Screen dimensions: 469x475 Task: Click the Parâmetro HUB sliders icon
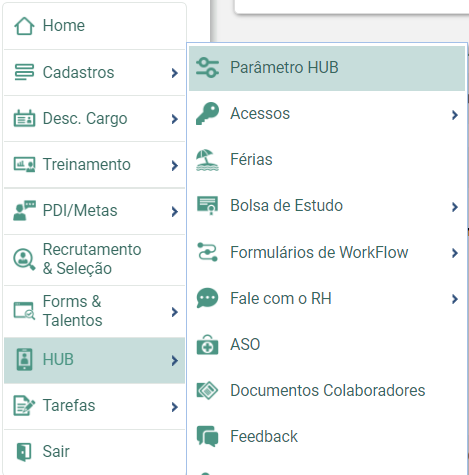pos(207,68)
